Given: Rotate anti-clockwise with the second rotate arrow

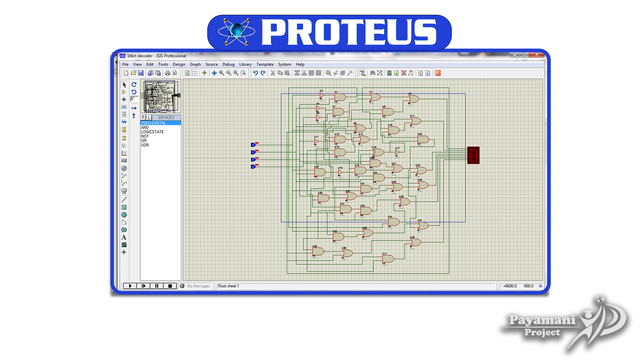Looking at the screenshot, I should click(x=134, y=92).
